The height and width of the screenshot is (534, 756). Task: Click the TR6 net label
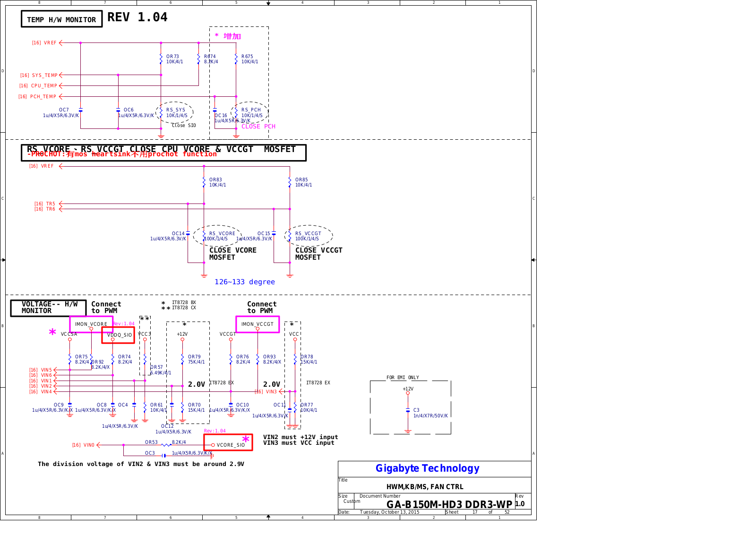(x=51, y=209)
